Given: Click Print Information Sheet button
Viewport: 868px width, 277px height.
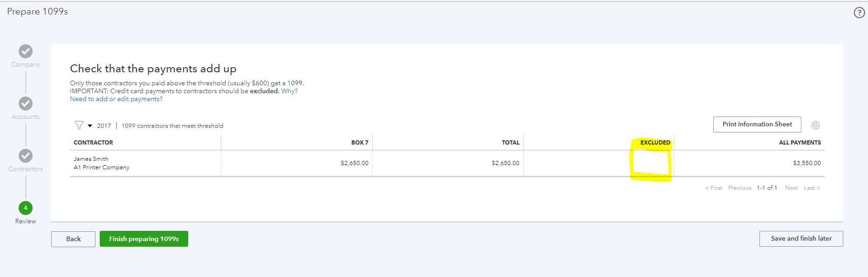Looking at the screenshot, I should pos(757,125).
